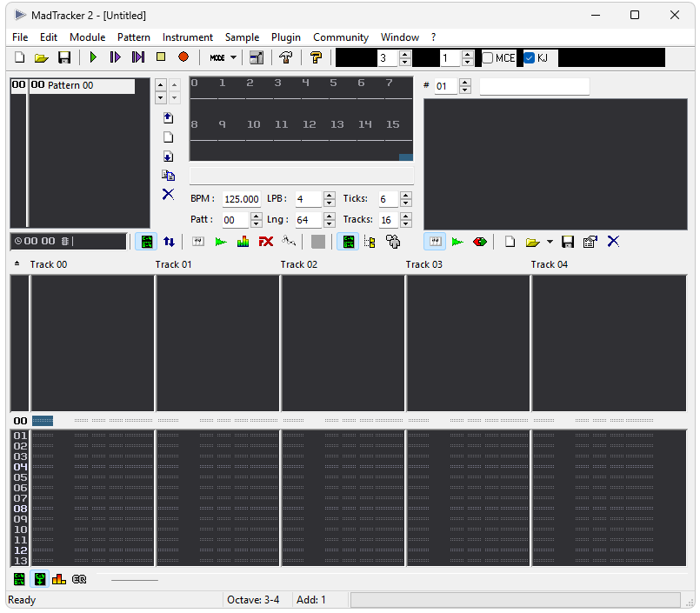The width and height of the screenshot is (700, 613).
Task: Click the red FX icon
Action: coord(265,242)
